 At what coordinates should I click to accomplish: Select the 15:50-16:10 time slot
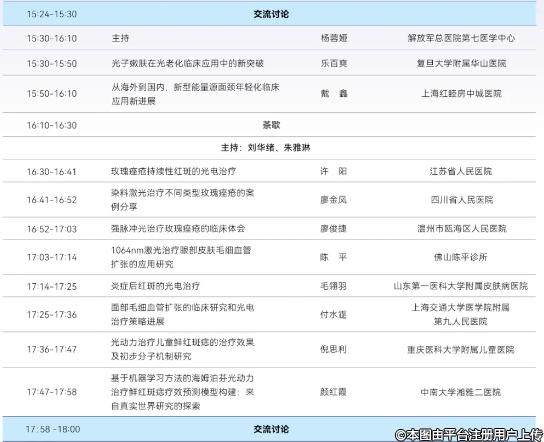(52, 94)
